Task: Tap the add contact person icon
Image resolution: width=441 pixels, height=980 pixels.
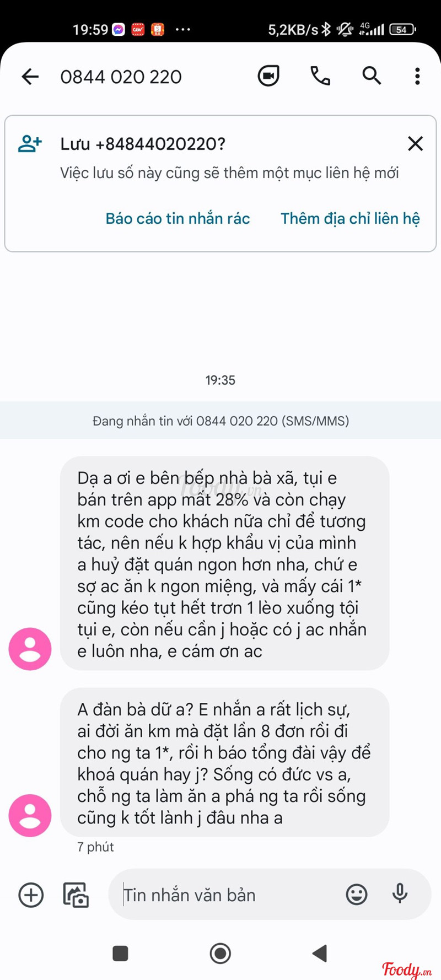Action: tap(30, 144)
